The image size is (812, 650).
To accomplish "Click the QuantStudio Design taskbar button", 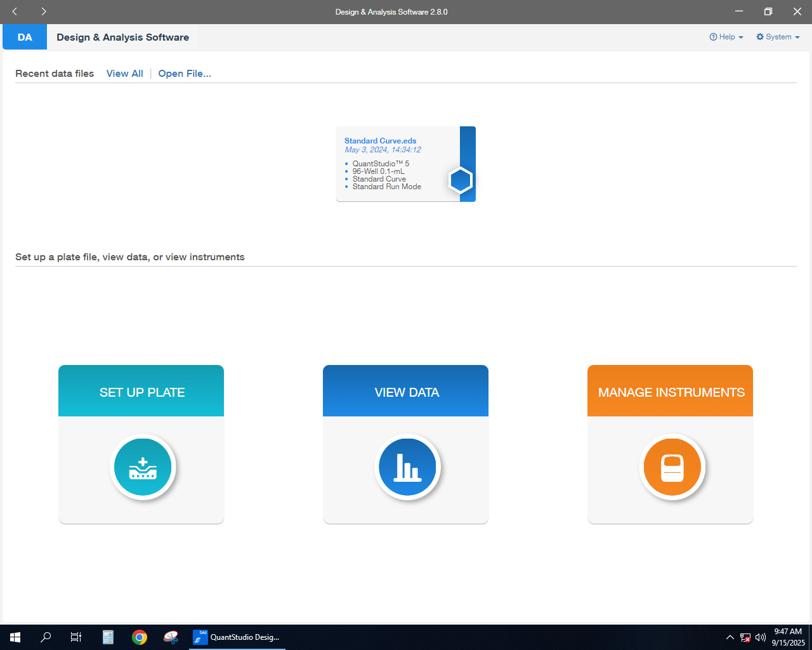I will tap(237, 637).
